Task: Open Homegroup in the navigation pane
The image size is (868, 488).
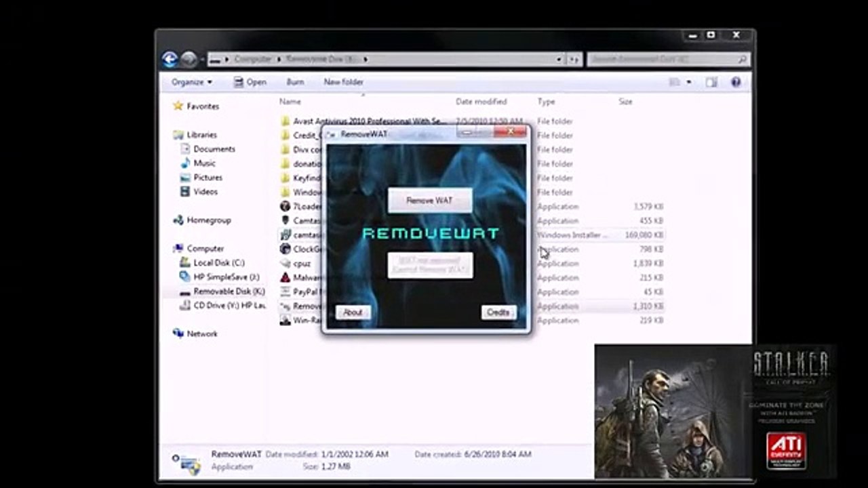Action: [209, 220]
